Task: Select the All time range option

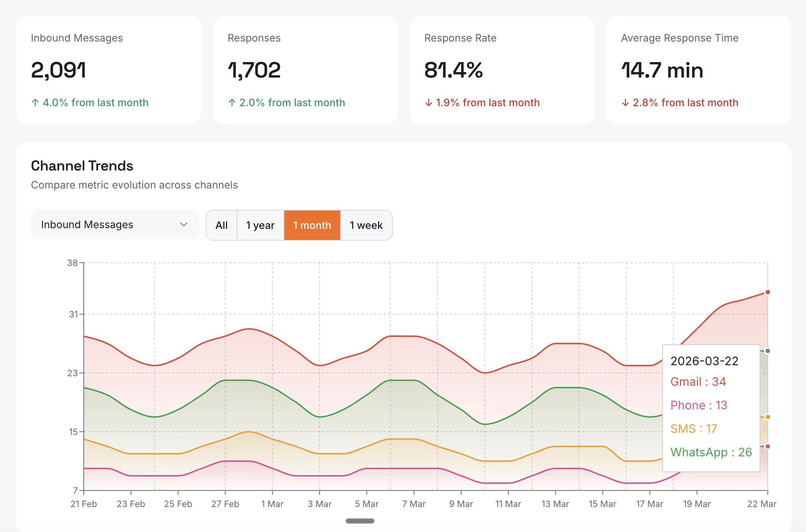Action: [222, 225]
